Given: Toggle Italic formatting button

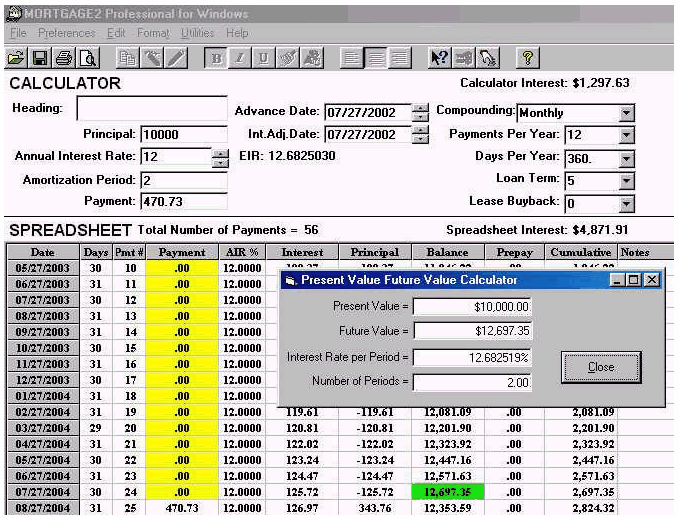Looking at the screenshot, I should click(240, 58).
